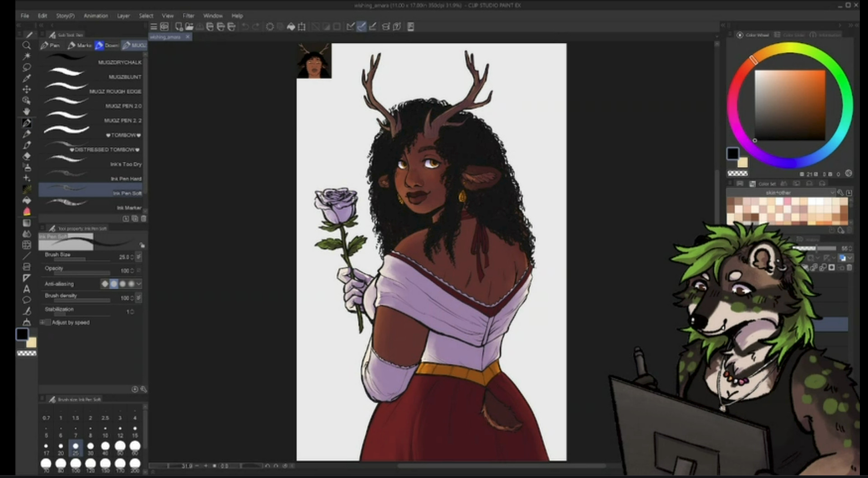Select the Eraser tool
The width and height of the screenshot is (868, 478).
tap(27, 156)
